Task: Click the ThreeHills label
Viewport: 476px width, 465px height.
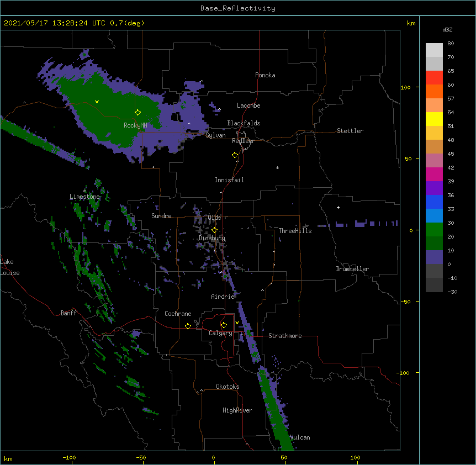Action: coord(295,231)
